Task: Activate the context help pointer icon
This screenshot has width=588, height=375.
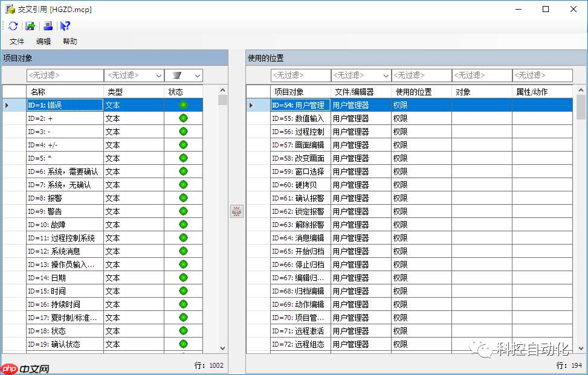Action: point(65,25)
